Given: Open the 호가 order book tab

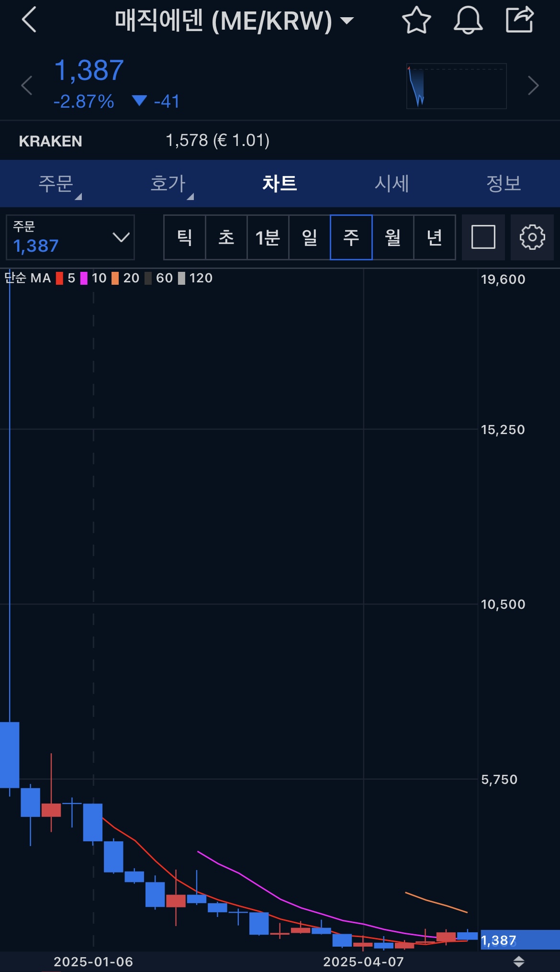Looking at the screenshot, I should tap(168, 183).
